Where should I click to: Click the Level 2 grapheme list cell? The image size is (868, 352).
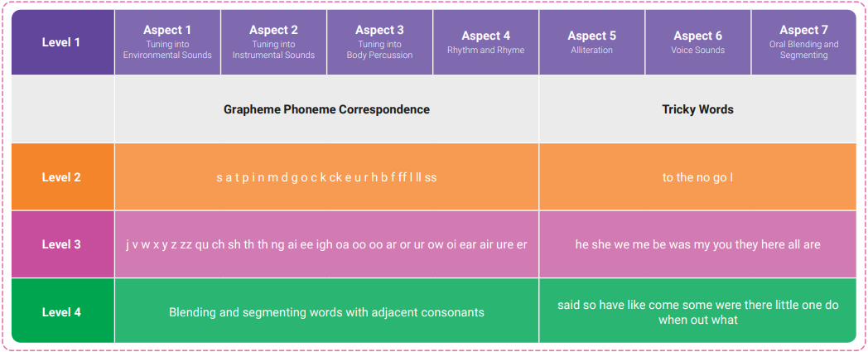326,177
